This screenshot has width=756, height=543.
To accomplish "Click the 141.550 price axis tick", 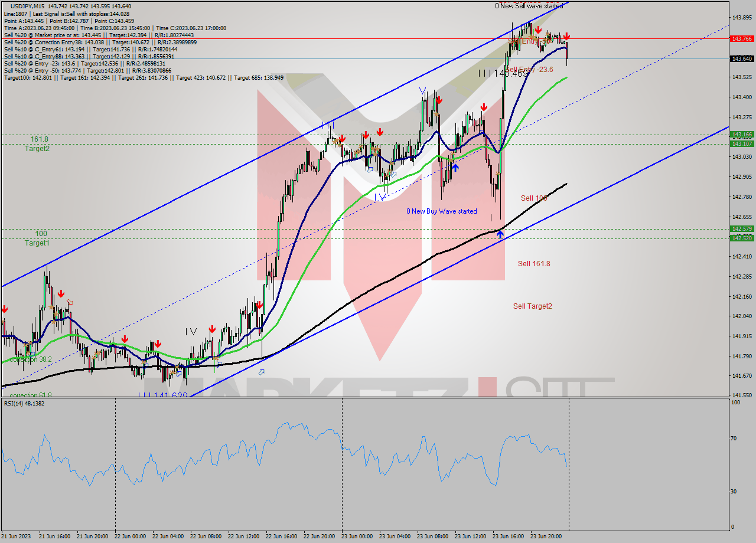I will pyautogui.click(x=742, y=395).
